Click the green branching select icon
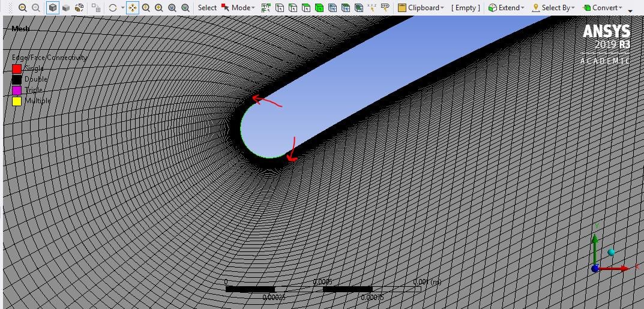Screen dimensions: 644x309 266,7
